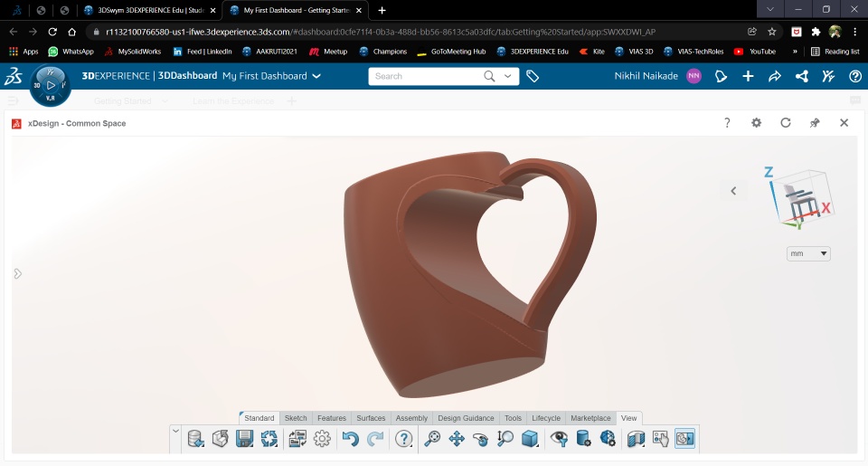This screenshot has height=466, width=868.
Task: Open the YouTube bookmark
Action: point(754,52)
